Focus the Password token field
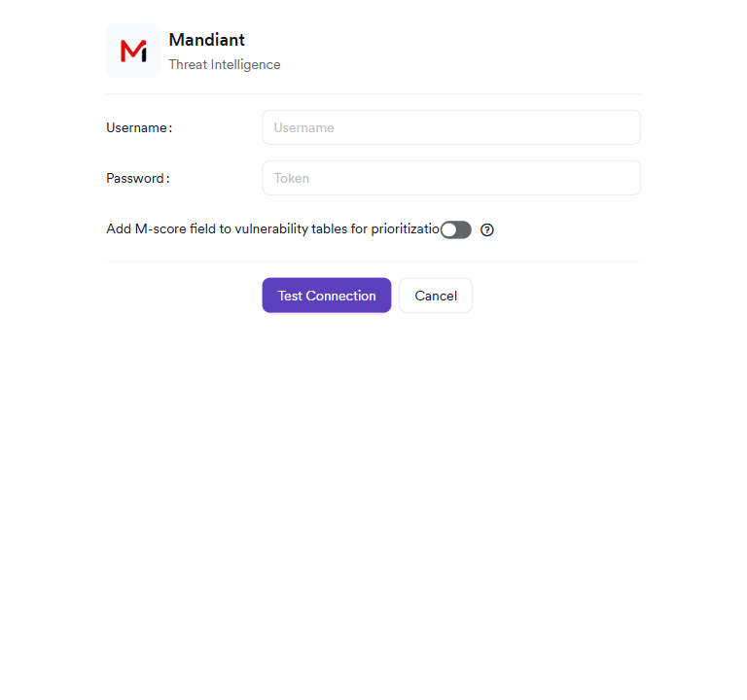 pyautogui.click(x=451, y=178)
